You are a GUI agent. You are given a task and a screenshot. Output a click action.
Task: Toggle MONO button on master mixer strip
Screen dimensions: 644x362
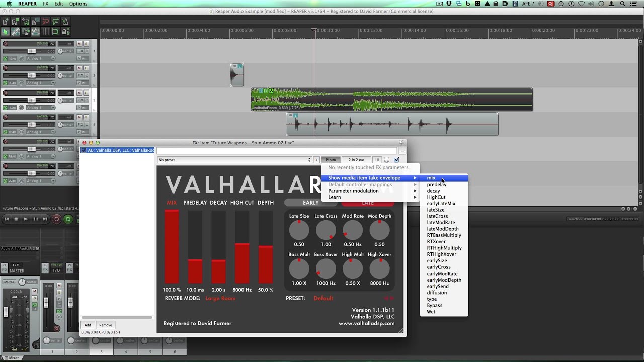(9, 282)
